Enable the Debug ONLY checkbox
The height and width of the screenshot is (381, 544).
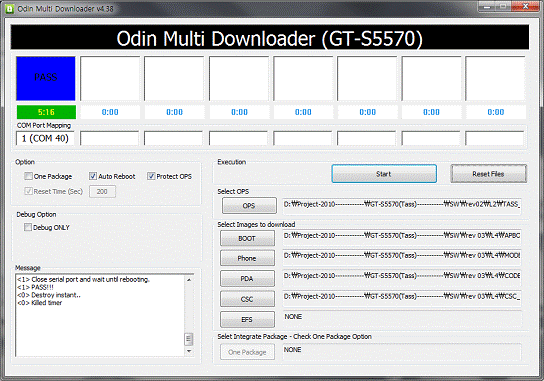tap(28, 227)
